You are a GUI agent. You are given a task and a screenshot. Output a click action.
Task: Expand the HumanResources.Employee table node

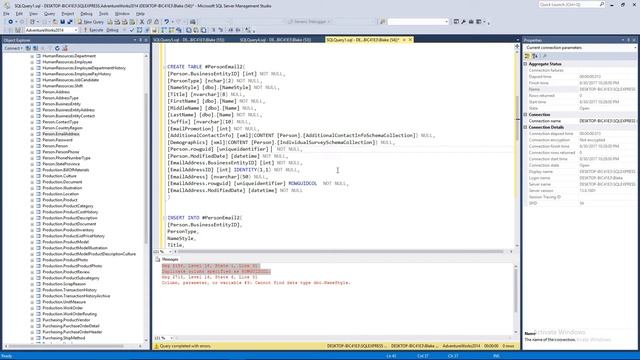pos(32,62)
